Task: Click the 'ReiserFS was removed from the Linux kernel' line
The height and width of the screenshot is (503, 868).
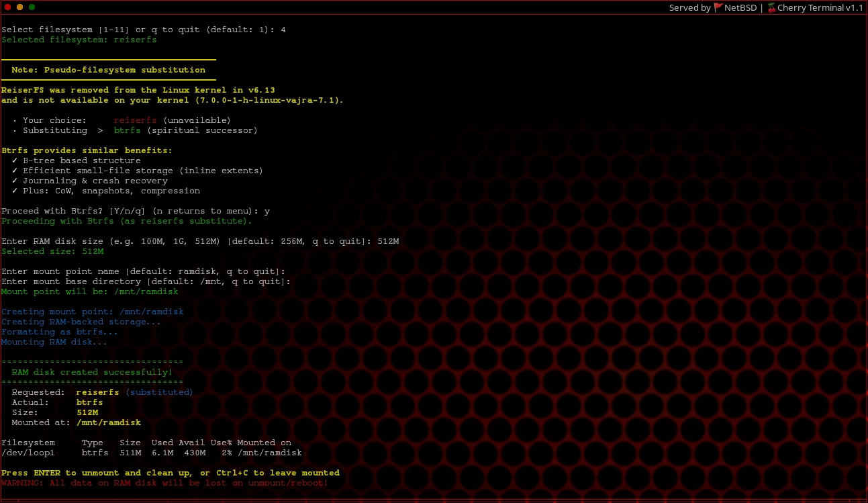Action: [x=138, y=90]
